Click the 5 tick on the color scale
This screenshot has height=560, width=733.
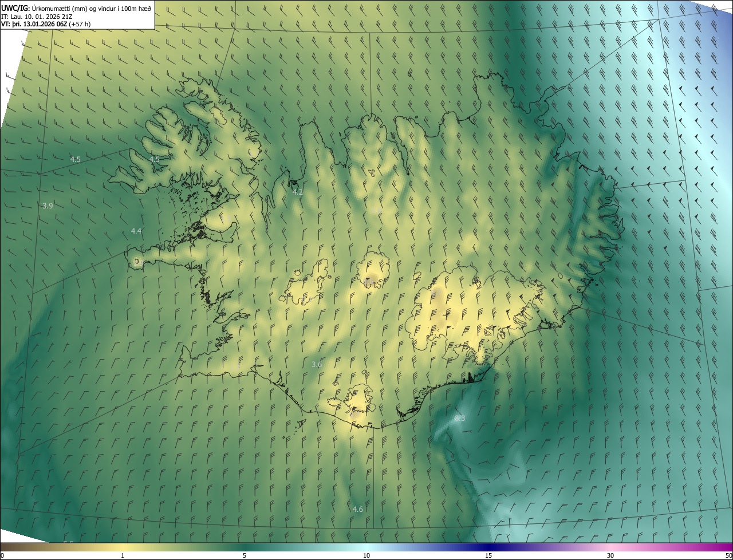tap(245, 555)
